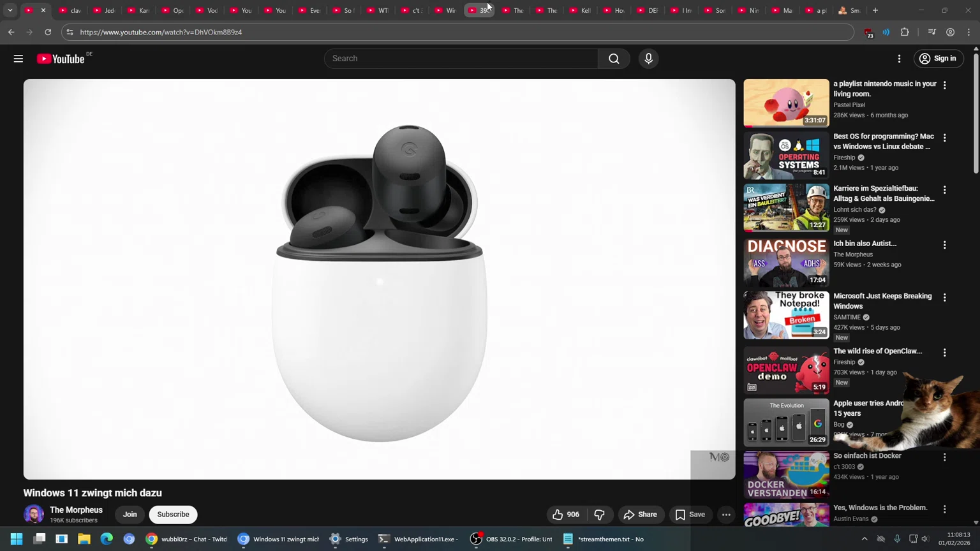Image resolution: width=980 pixels, height=551 pixels.
Task: Subscribe to The Morpheus channel
Action: click(x=173, y=515)
